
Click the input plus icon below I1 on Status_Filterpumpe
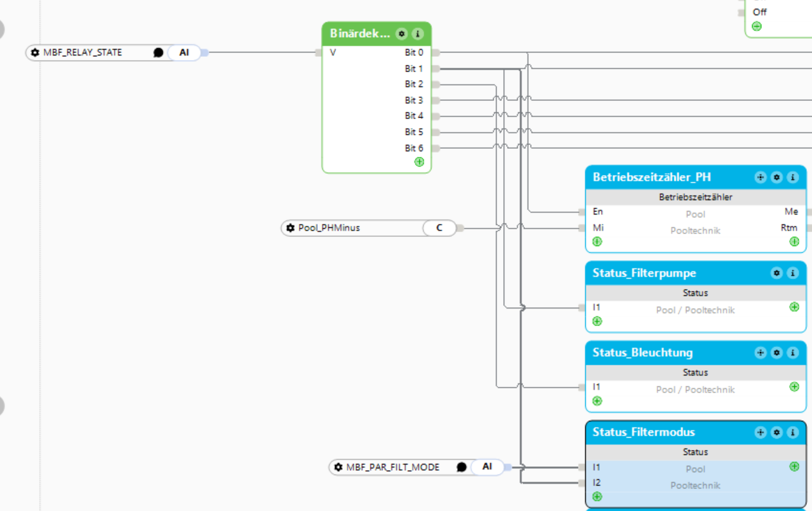tap(597, 321)
